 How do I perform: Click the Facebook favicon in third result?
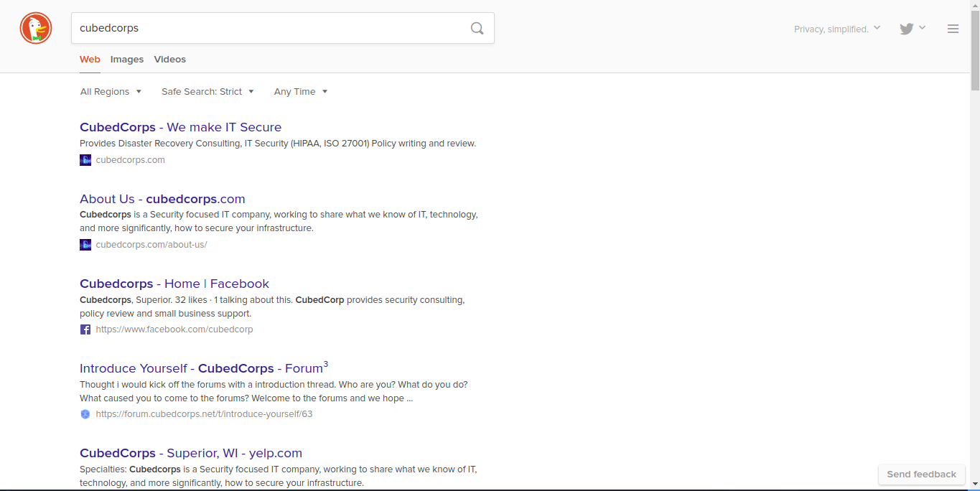pyautogui.click(x=85, y=329)
